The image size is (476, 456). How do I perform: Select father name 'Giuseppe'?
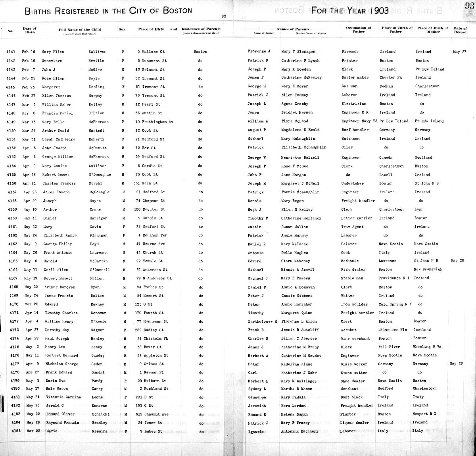pyautogui.click(x=257, y=397)
